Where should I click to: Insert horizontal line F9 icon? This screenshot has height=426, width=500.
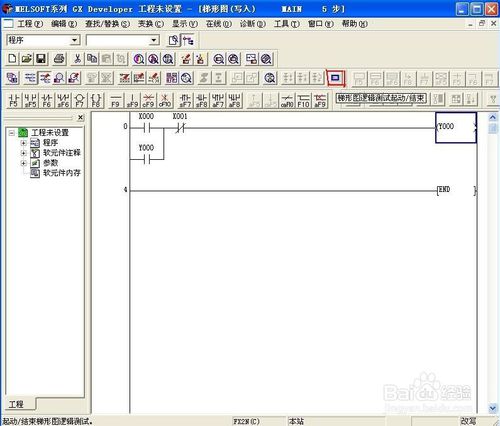115,100
